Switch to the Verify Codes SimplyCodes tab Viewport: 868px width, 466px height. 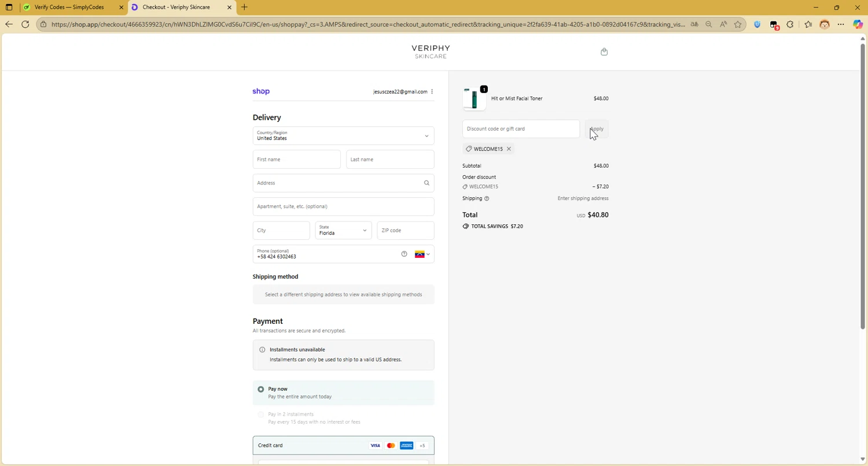point(69,8)
